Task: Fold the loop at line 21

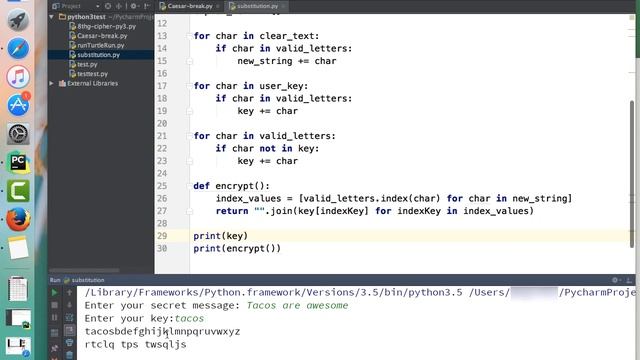Action: [x=189, y=136]
